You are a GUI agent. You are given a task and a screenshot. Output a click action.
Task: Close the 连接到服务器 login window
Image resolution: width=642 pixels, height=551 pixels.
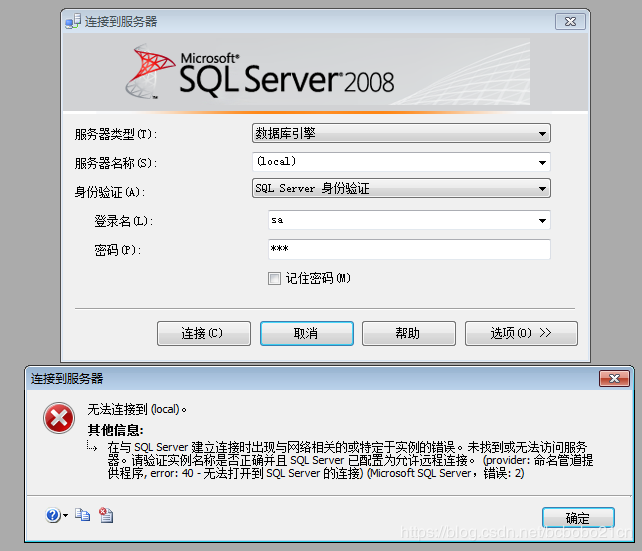(570, 22)
